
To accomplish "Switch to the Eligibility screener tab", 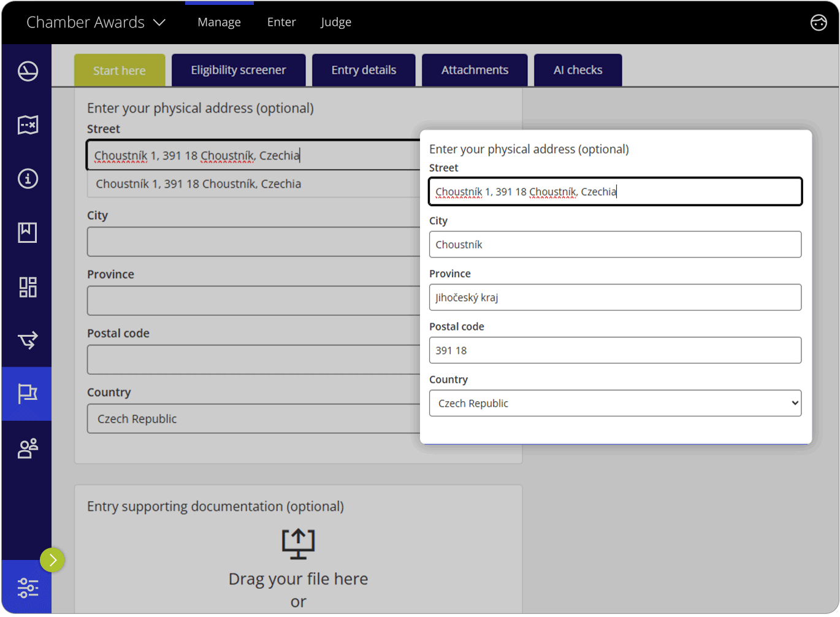I will [x=239, y=70].
